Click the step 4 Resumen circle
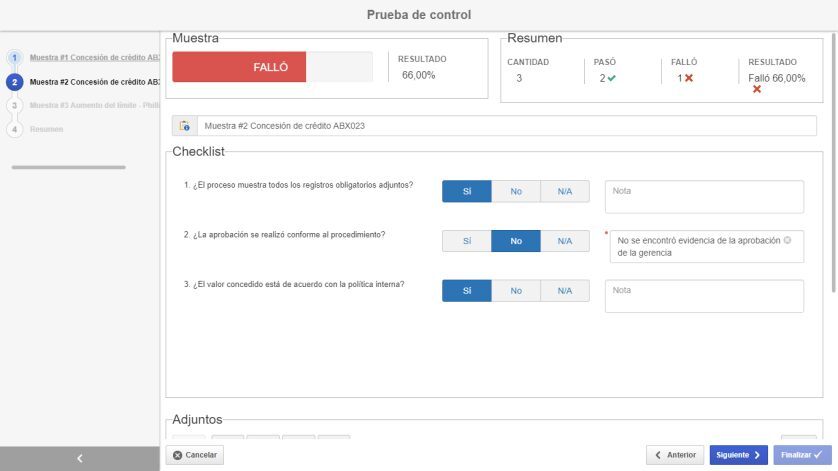This screenshot has height=471, width=838. 15,129
